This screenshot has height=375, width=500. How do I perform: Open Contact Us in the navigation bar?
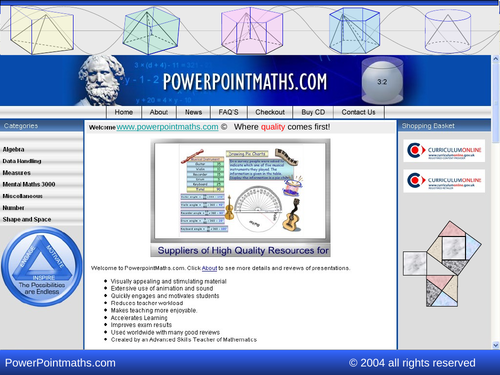click(358, 112)
